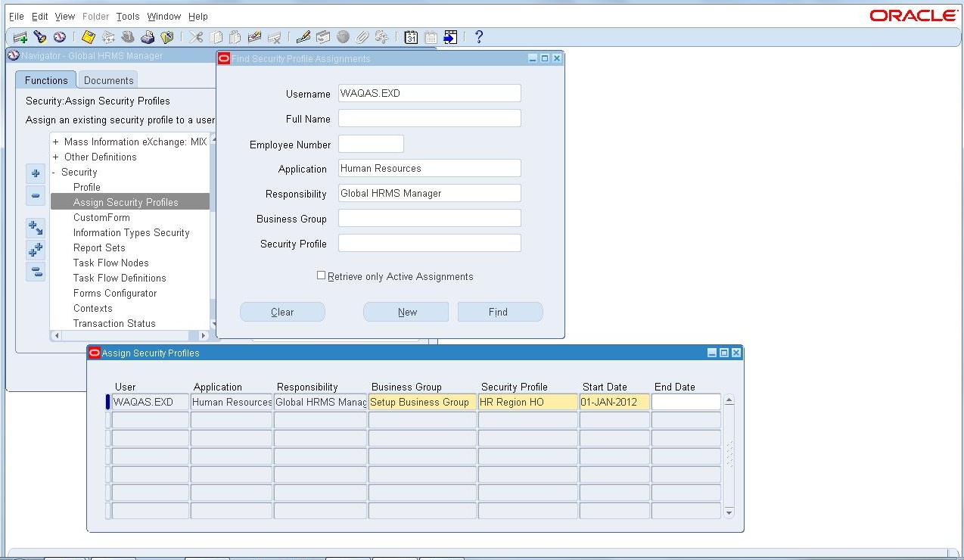Select Profile in the Navigator tree
The image size is (964, 560).
[86, 187]
